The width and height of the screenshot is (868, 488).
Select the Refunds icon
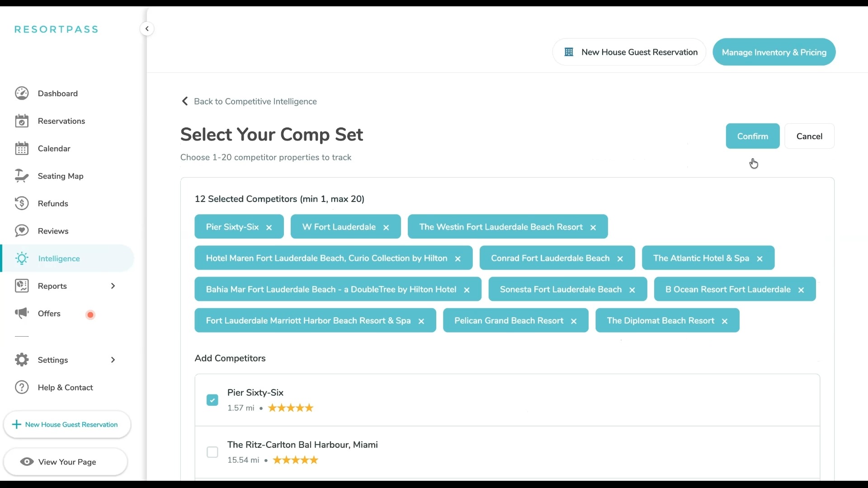click(x=22, y=203)
